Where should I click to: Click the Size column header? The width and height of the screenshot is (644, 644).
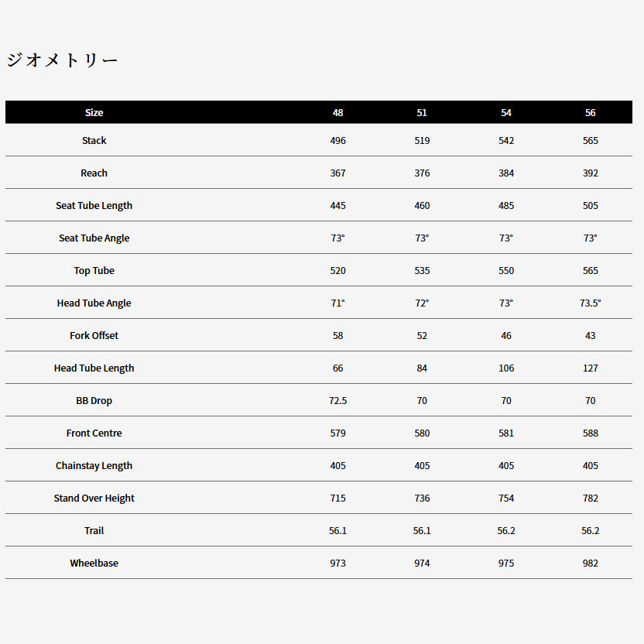pyautogui.click(x=94, y=112)
